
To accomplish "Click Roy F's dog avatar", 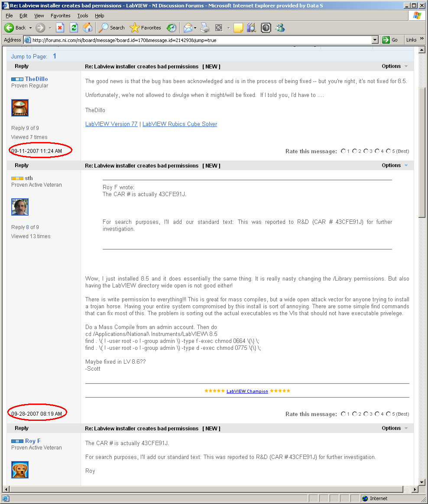I will tap(20, 470).
